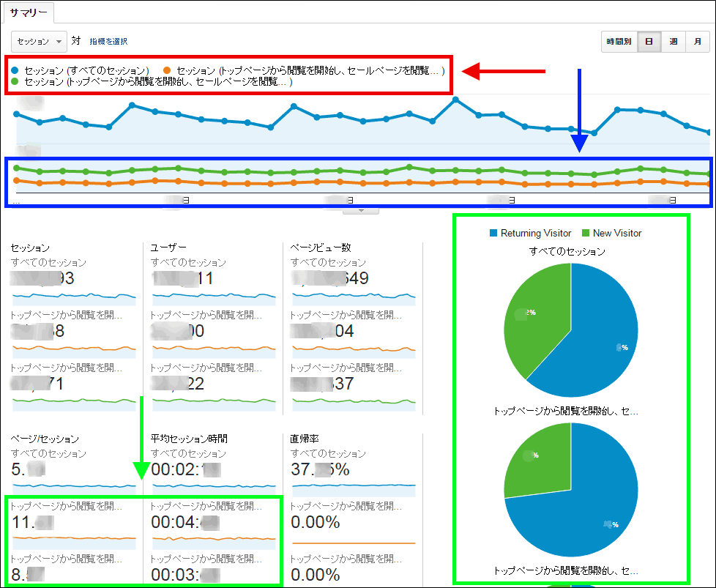Click the blue sparkline under セッション

74,299
